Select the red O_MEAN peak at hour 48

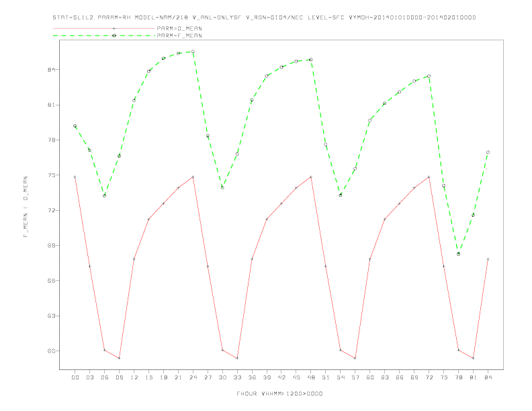pos(311,177)
